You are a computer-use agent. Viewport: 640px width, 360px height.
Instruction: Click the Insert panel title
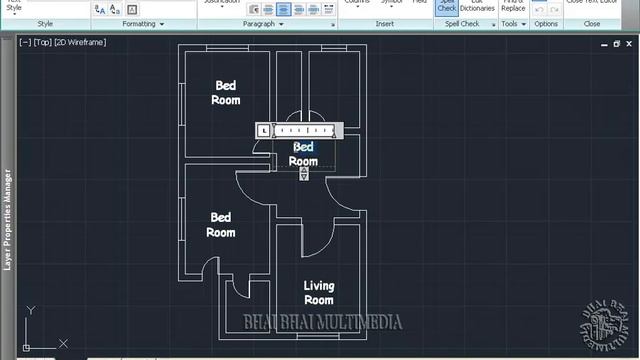[384, 24]
